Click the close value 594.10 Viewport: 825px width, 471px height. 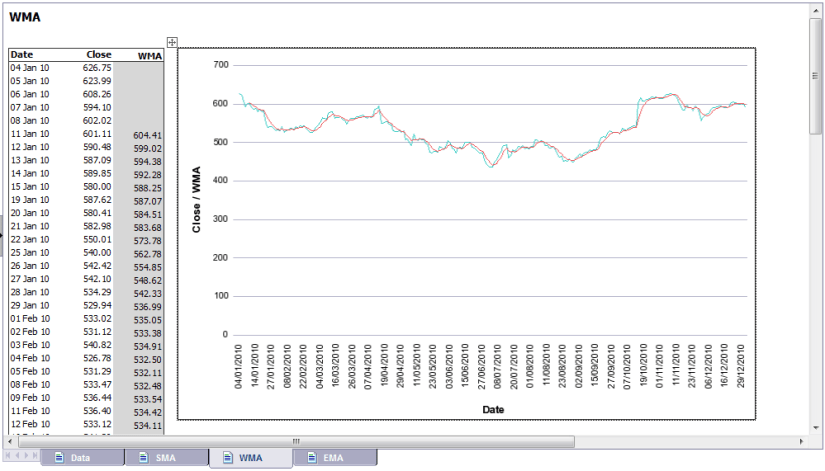(97, 107)
